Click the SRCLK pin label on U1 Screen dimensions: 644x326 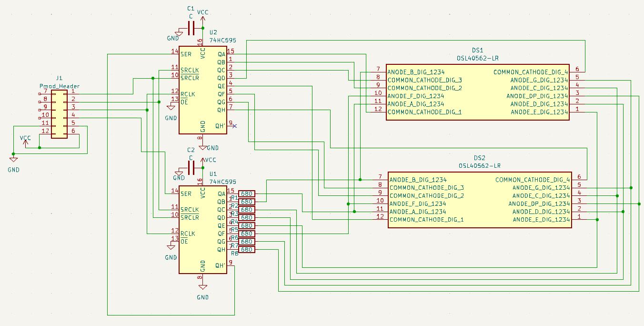coord(190,210)
